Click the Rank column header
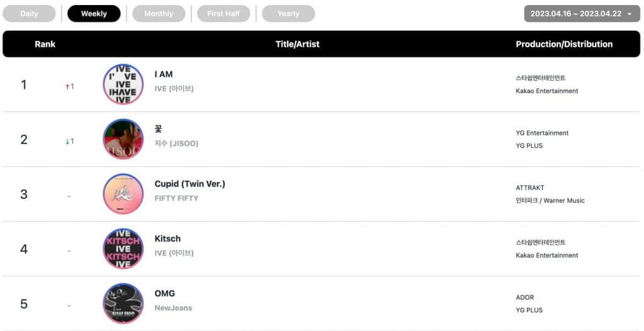The height and width of the screenshot is (331, 644). [x=45, y=44]
